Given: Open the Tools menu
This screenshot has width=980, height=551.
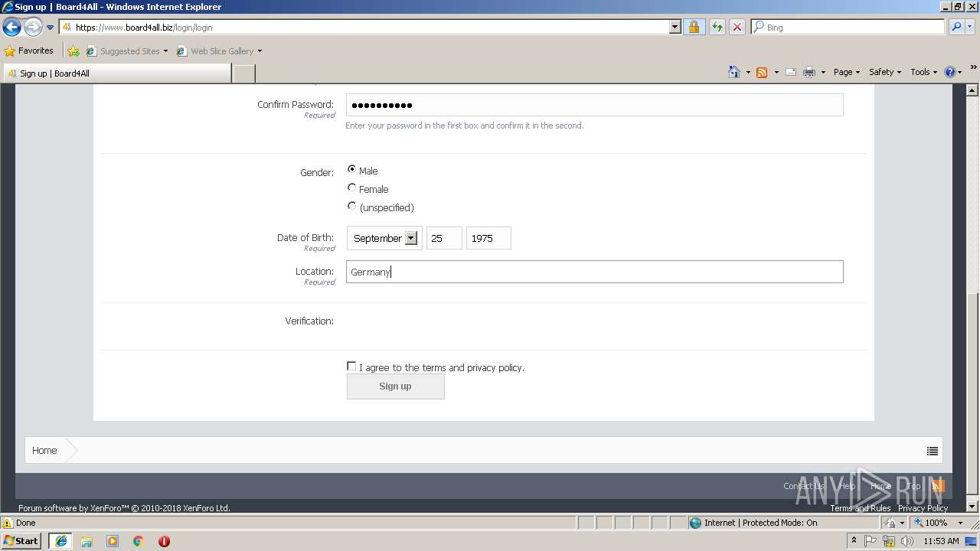Looking at the screenshot, I should (x=923, y=72).
